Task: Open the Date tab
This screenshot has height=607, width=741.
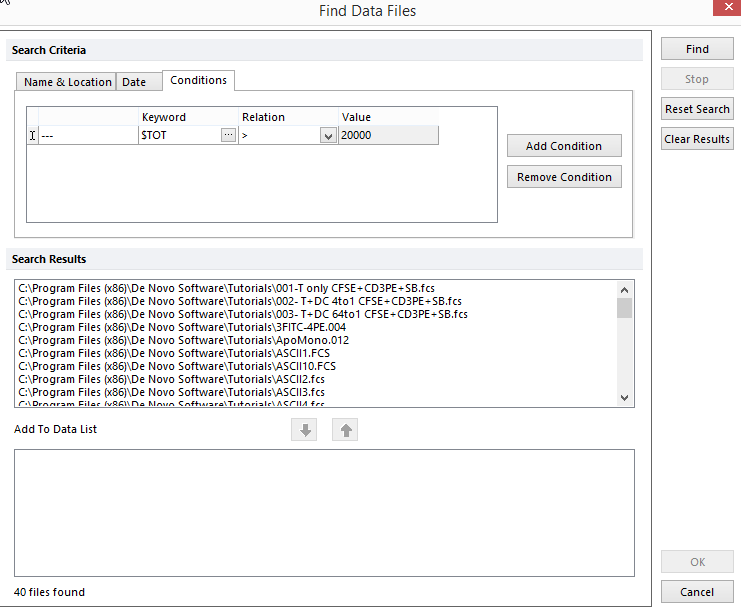Action: point(134,82)
